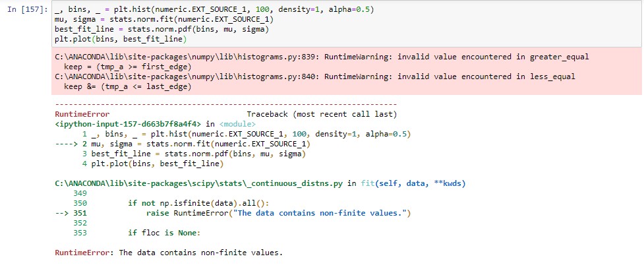
Task: Click the best_fit_line assignment in code cell
Action: point(161,29)
